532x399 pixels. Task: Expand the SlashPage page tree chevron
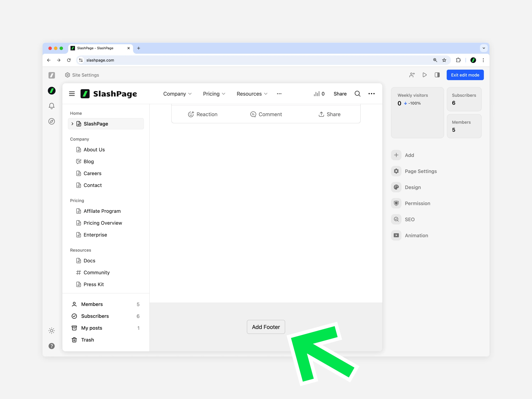tap(72, 124)
